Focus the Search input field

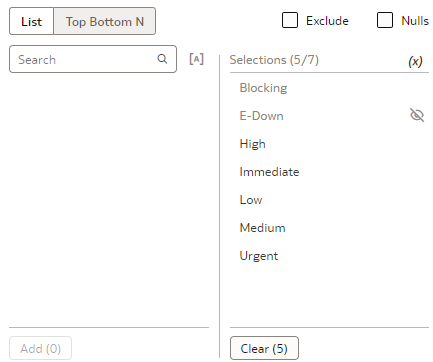tap(93, 59)
